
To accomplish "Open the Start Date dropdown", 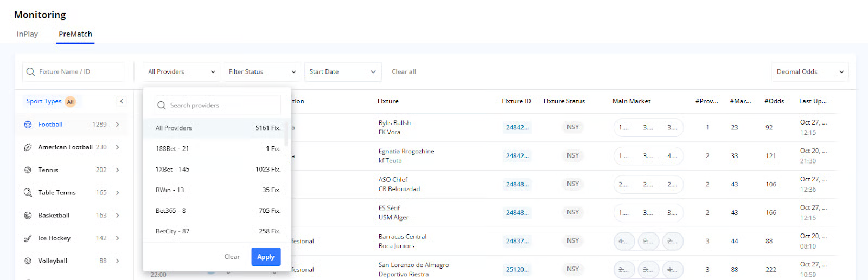I will (x=342, y=71).
